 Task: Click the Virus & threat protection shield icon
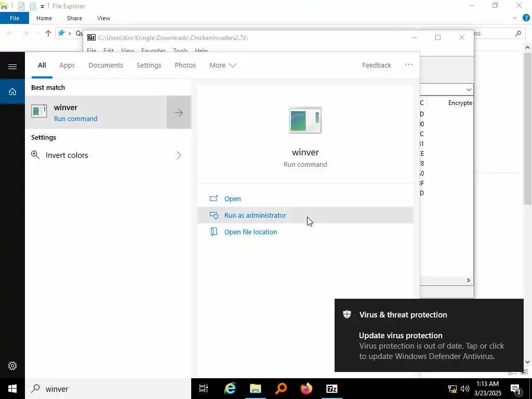point(347,314)
